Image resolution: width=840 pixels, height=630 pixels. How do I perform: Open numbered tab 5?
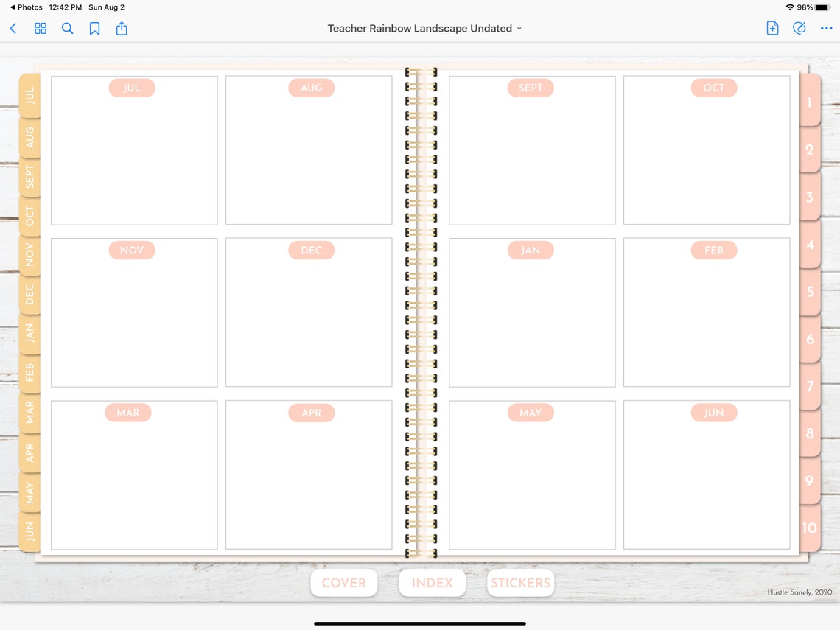coord(810,292)
